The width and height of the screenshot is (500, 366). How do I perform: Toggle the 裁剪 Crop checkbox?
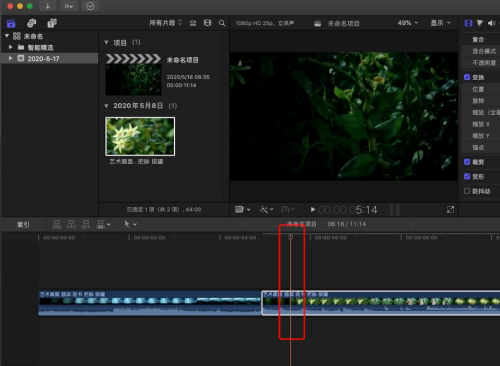pos(467,162)
